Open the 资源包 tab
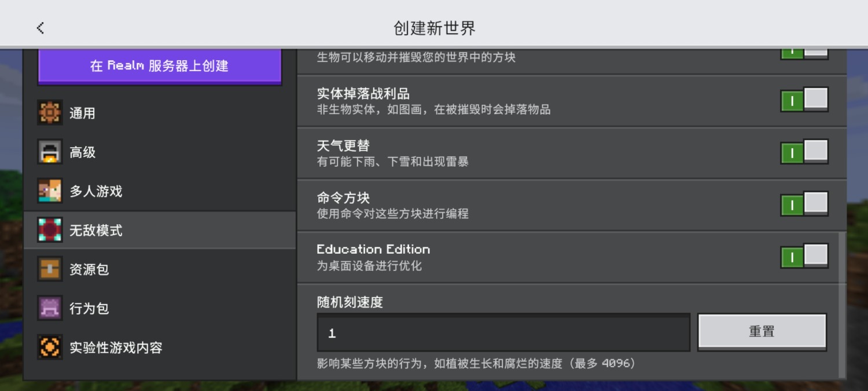868x391 pixels. 160,269
